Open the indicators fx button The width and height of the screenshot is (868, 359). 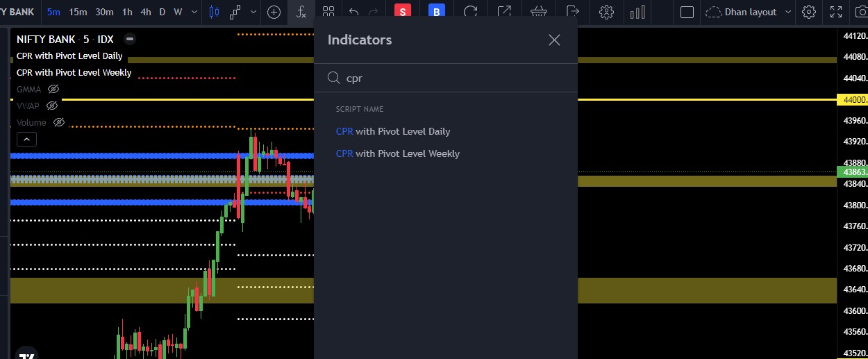[x=301, y=12]
